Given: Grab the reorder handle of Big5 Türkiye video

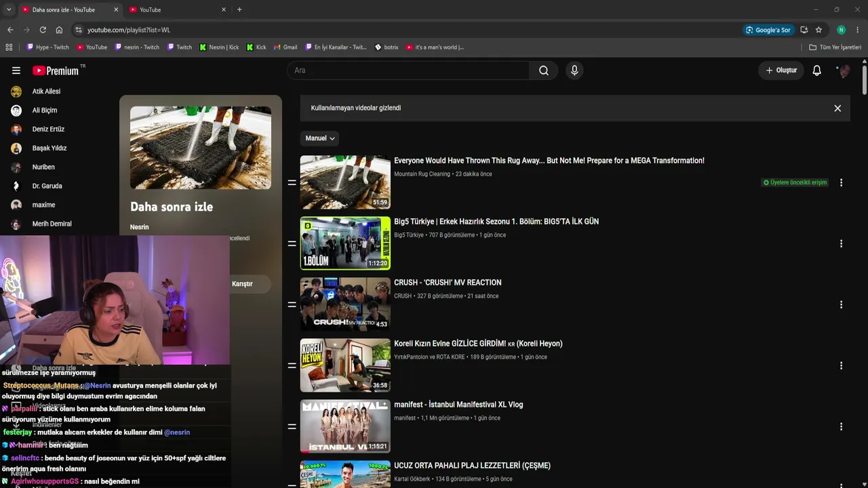Looking at the screenshot, I should (292, 243).
